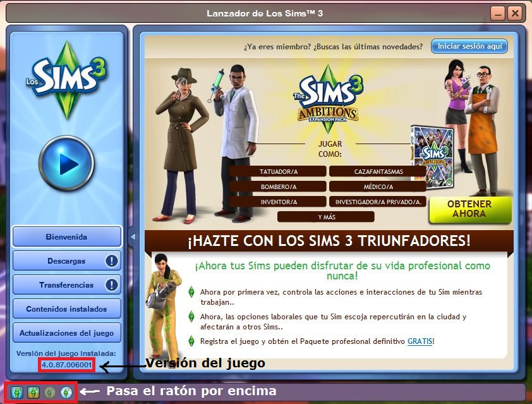Viewport: 532px width, 404px height.
Task: Switch to the Bienvenida section
Action: pos(66,236)
